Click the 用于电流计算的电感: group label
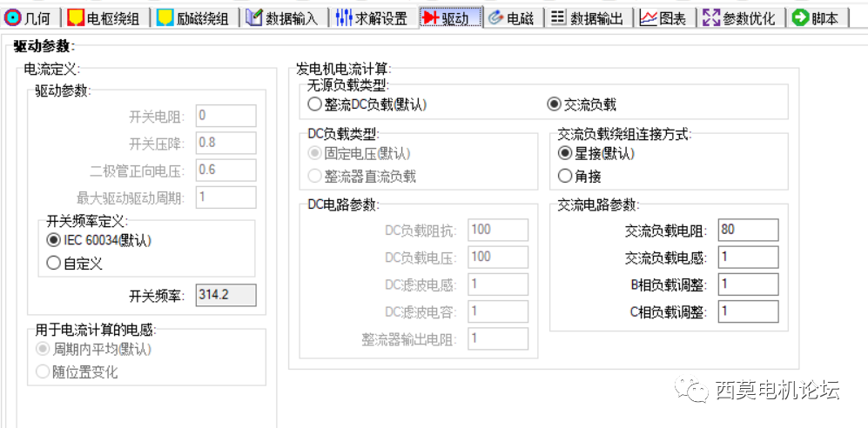 pyautogui.click(x=96, y=330)
